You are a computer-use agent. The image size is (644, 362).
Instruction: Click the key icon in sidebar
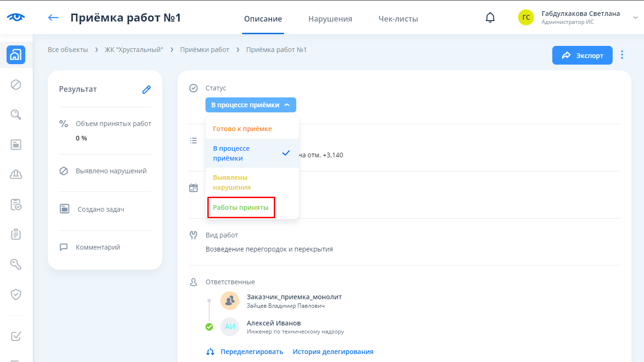click(16, 264)
